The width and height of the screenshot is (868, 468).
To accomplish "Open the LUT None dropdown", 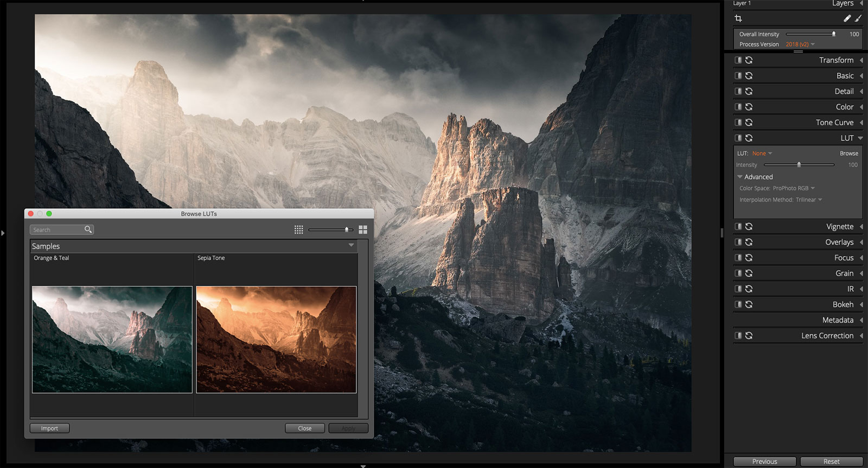I will [x=762, y=153].
